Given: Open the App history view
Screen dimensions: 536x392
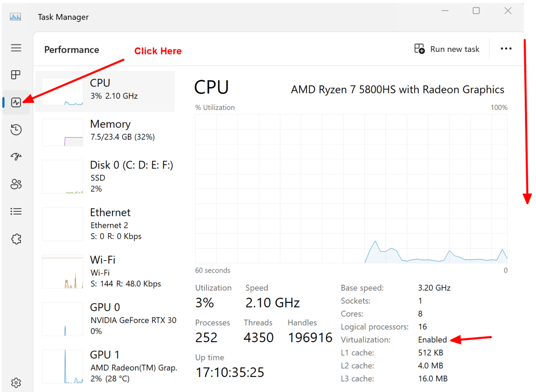Looking at the screenshot, I should [x=16, y=129].
